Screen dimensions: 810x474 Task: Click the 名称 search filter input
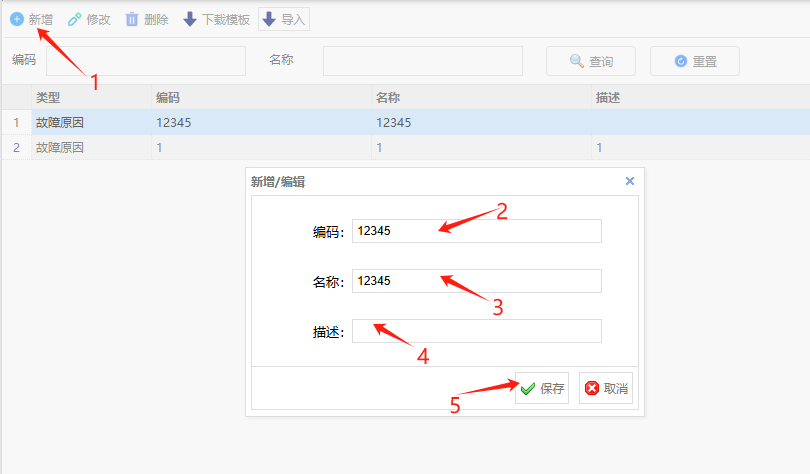point(422,61)
